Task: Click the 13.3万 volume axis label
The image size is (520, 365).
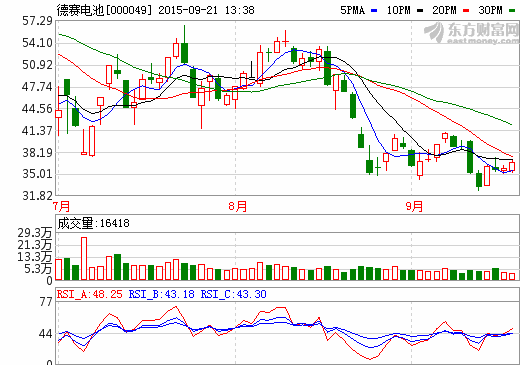Action: 35,257
